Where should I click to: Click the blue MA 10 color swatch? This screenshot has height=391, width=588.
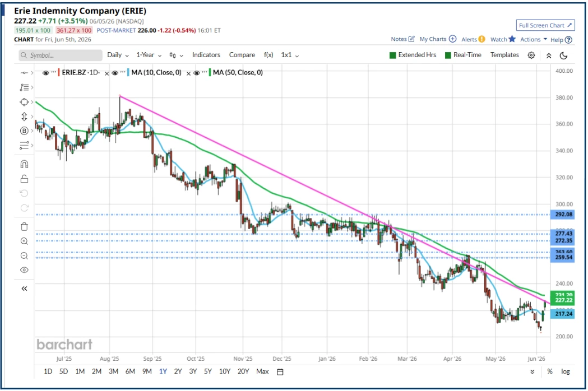[x=128, y=72]
